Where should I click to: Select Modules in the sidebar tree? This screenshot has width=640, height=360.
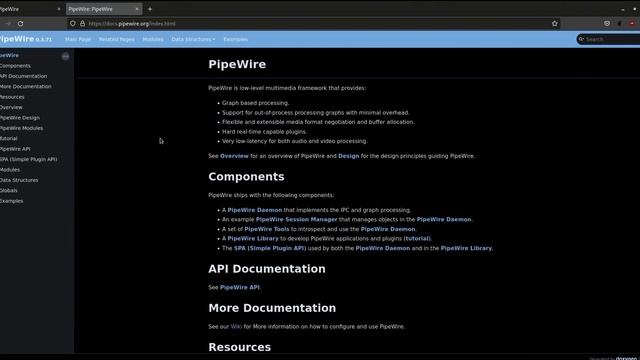click(x=10, y=169)
